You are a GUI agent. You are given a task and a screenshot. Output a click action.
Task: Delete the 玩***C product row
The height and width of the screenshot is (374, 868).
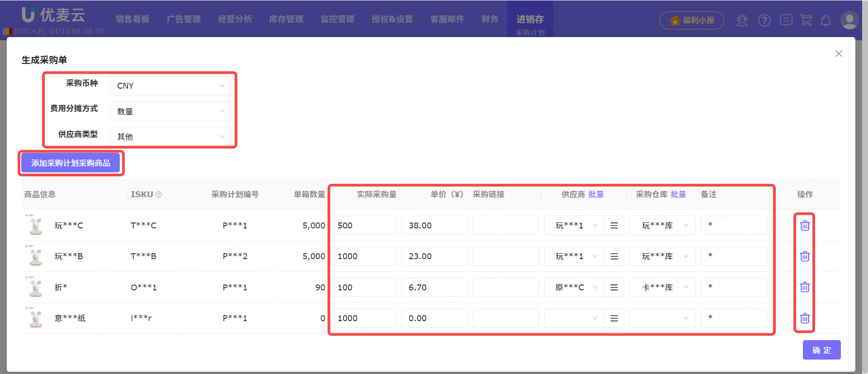805,225
